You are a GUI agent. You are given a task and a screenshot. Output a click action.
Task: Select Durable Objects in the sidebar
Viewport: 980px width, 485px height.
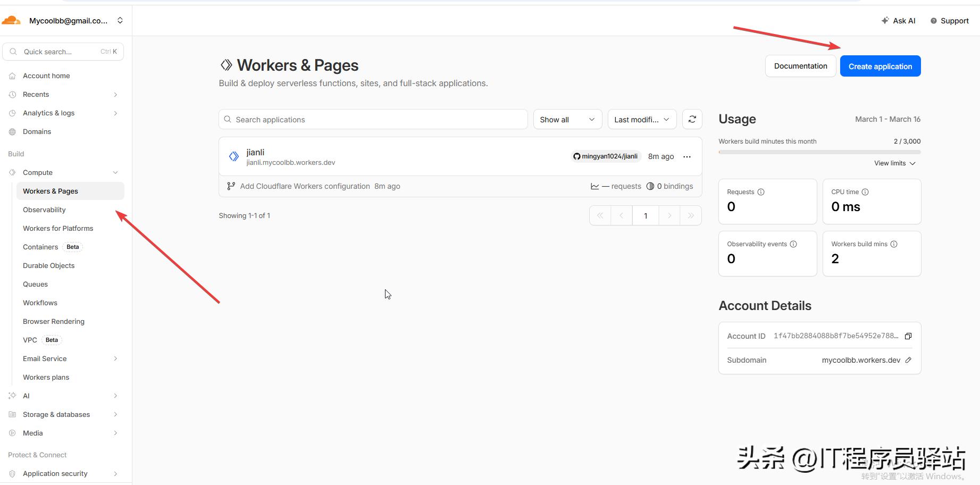[48, 266]
